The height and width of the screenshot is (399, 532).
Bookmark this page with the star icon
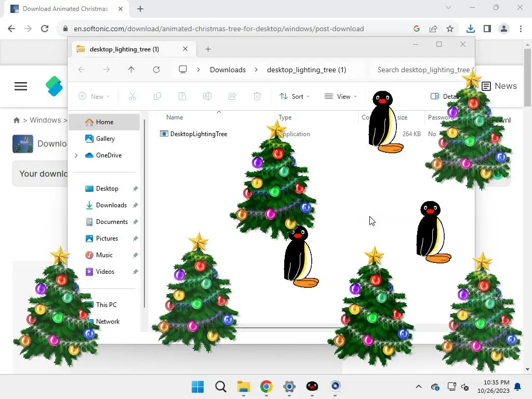pos(450,29)
